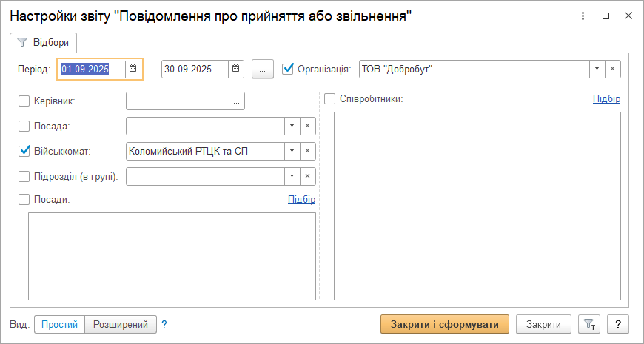Expand the Підрозділ (в групі) dropdown

coord(292,176)
